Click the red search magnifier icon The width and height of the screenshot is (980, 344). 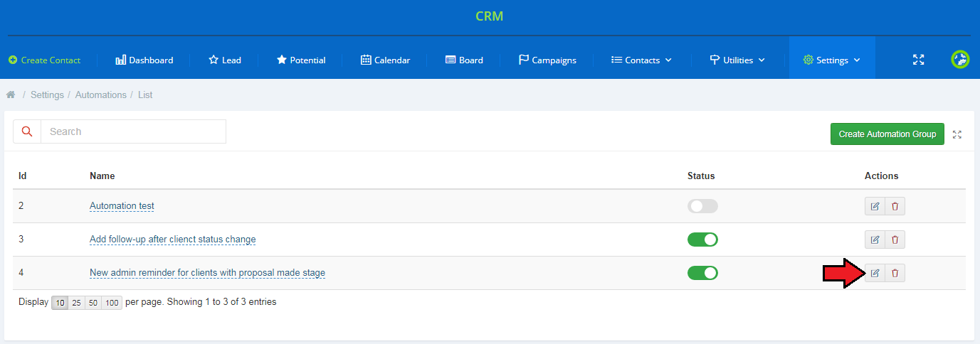[x=27, y=131]
